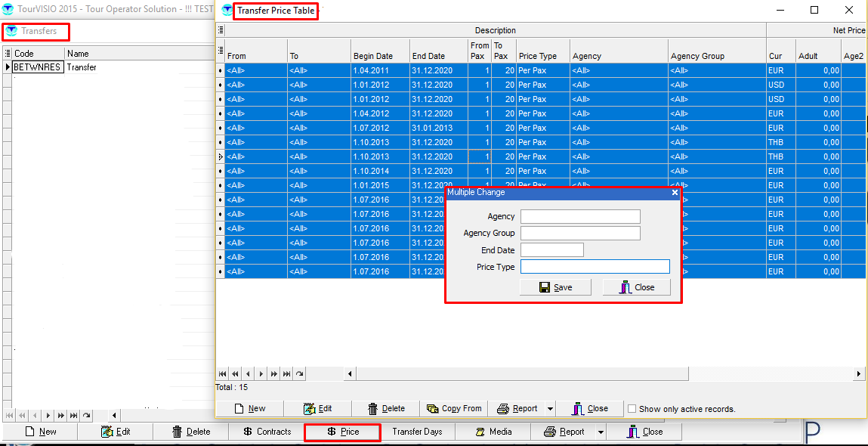
Task: Click the Agency Group input field
Action: coord(580,233)
